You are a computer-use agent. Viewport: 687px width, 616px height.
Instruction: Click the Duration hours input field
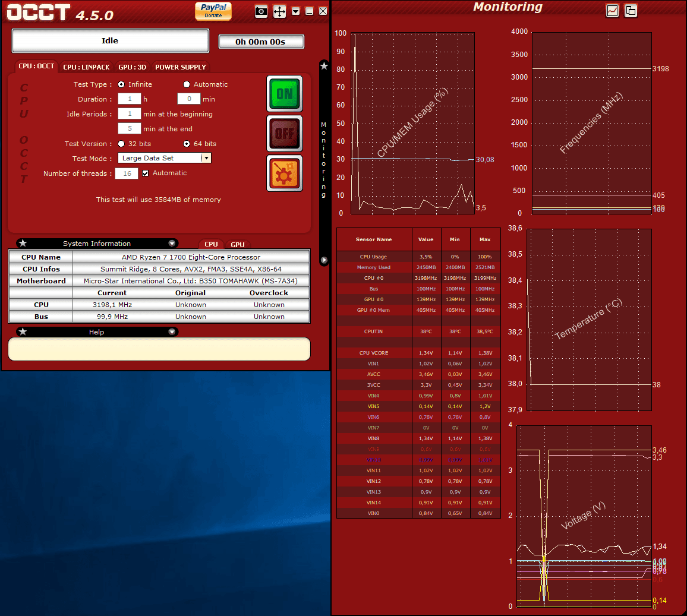(129, 99)
